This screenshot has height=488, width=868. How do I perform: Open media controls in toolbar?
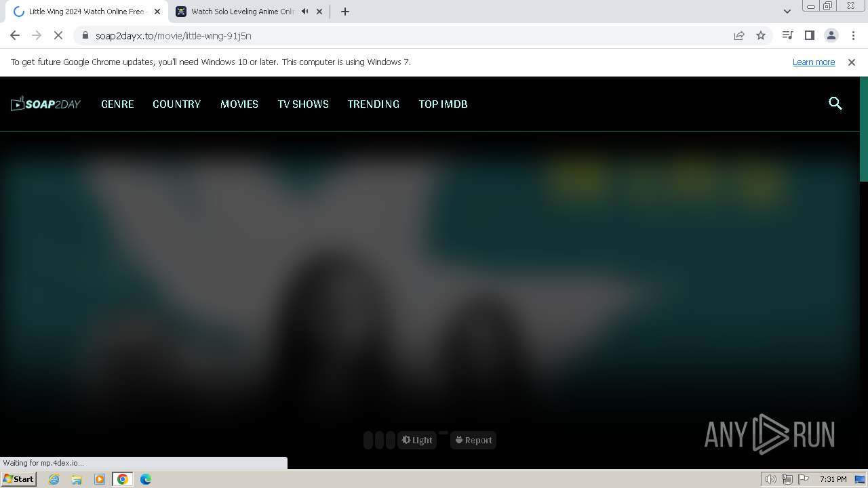pos(787,35)
